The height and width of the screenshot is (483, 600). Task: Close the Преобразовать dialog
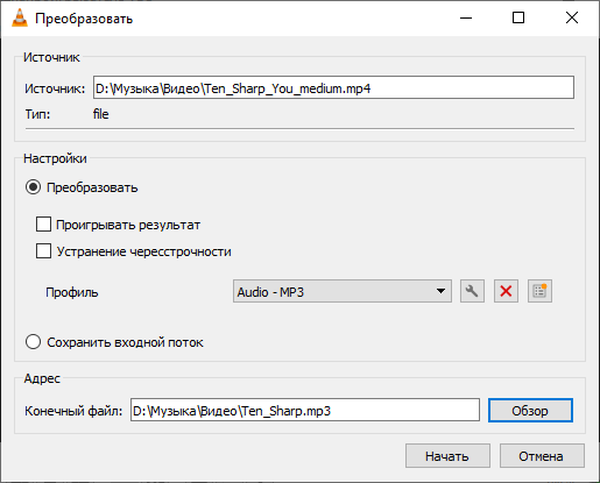571,18
